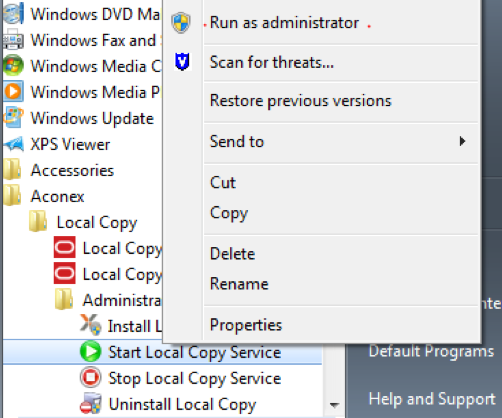Click the program list scroll down arrow

(334, 405)
